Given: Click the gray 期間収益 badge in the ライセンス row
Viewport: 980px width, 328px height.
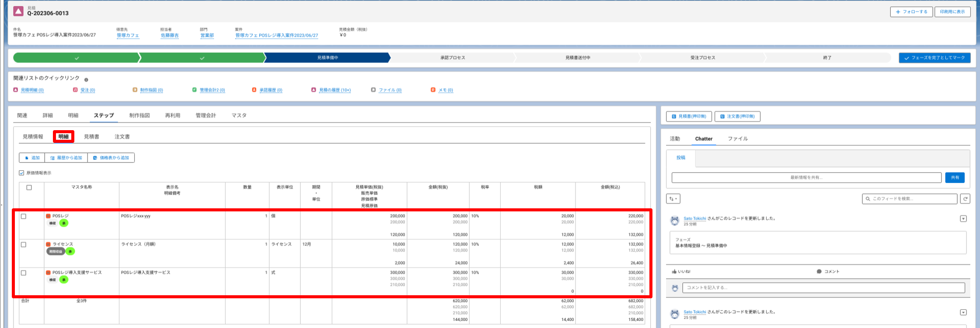Looking at the screenshot, I should tap(56, 252).
